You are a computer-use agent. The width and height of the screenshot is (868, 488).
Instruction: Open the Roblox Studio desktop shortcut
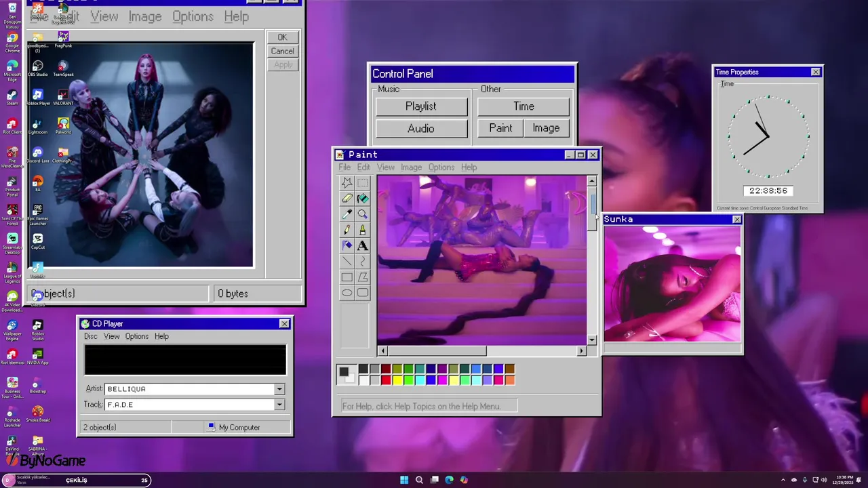[37, 329]
